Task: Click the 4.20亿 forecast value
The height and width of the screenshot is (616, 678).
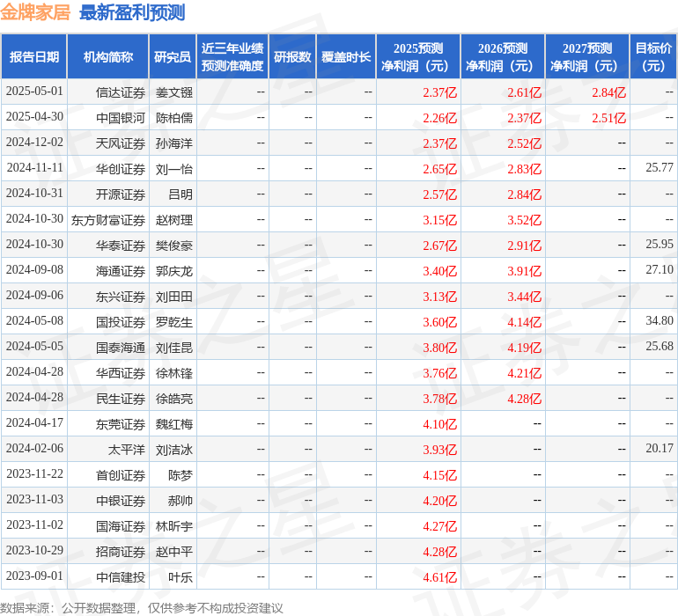Action: pyautogui.click(x=439, y=501)
